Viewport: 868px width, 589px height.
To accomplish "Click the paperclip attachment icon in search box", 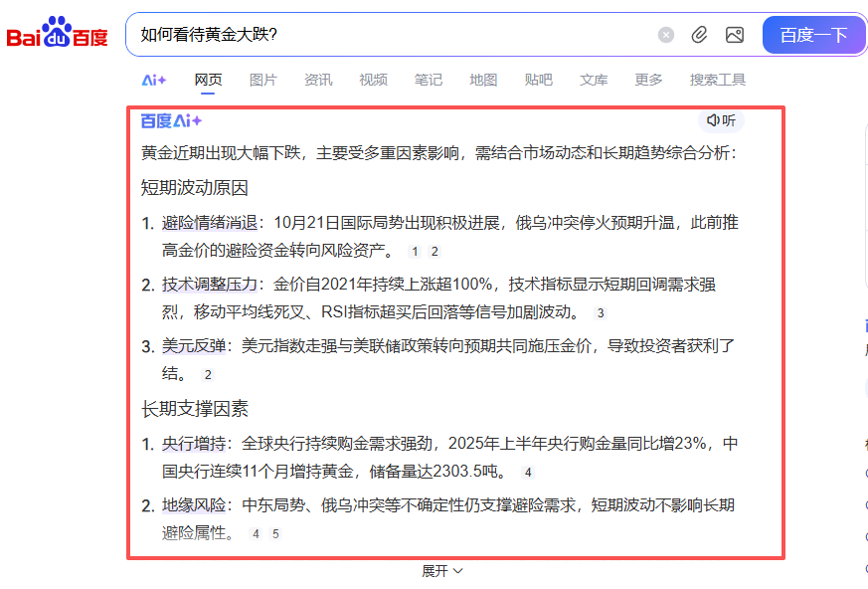I will click(x=699, y=35).
